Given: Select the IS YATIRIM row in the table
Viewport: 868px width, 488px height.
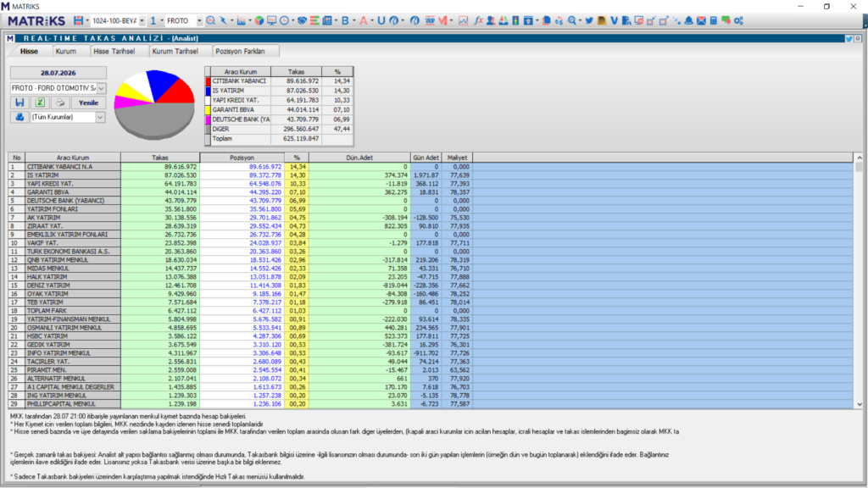Looking at the screenshot, I should coord(431,175).
